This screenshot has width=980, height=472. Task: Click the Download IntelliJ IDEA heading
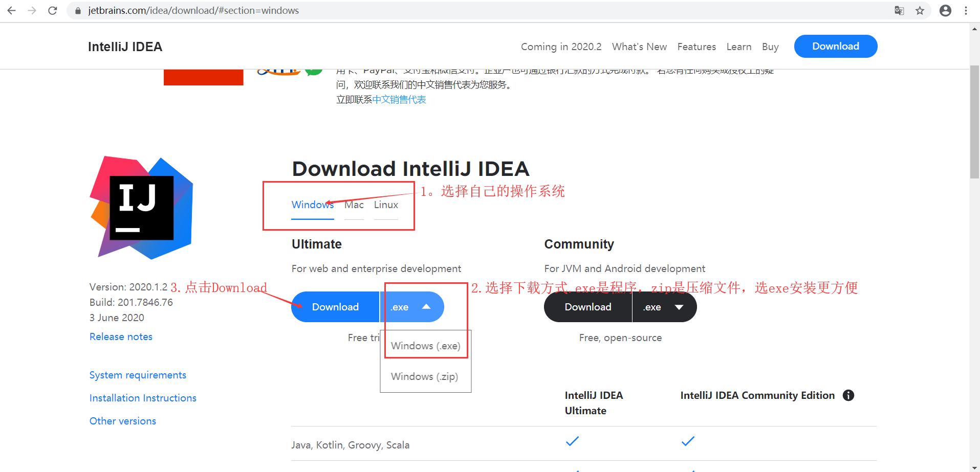click(410, 169)
